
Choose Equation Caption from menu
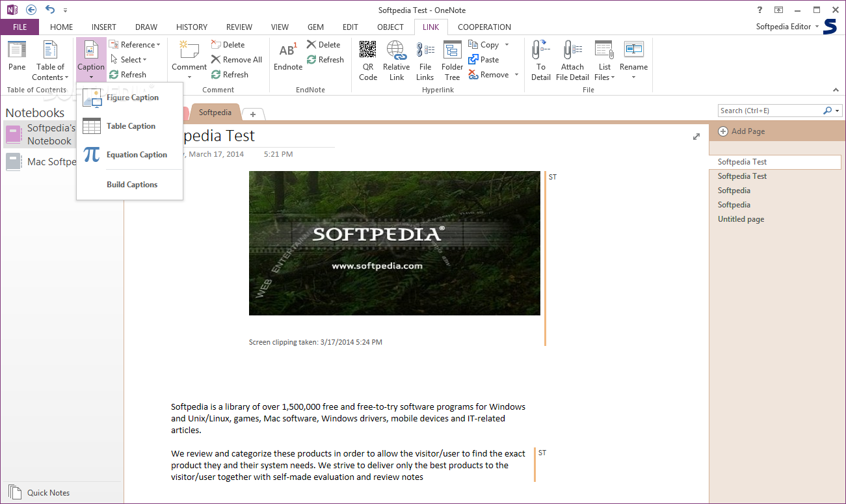130,155
